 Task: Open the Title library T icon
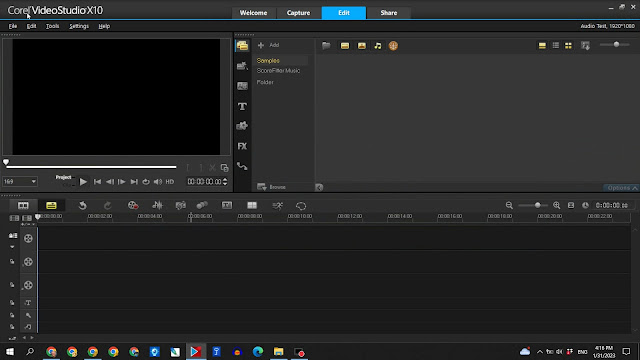(x=242, y=106)
